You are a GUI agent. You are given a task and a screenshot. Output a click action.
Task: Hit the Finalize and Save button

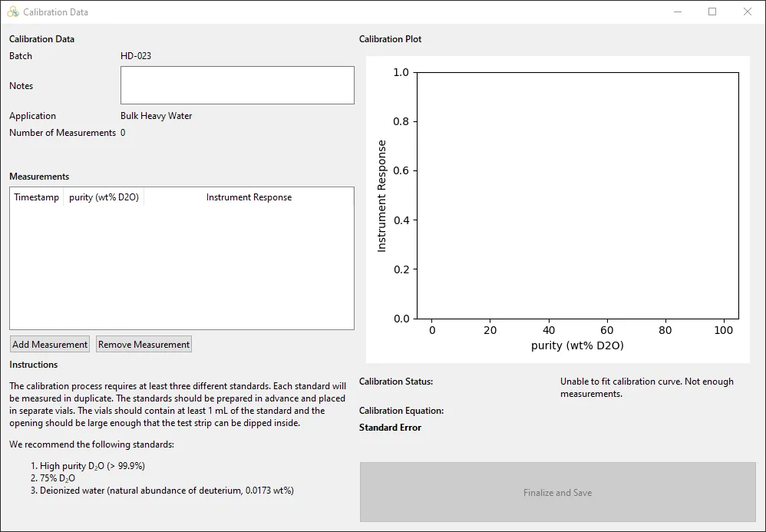(557, 492)
